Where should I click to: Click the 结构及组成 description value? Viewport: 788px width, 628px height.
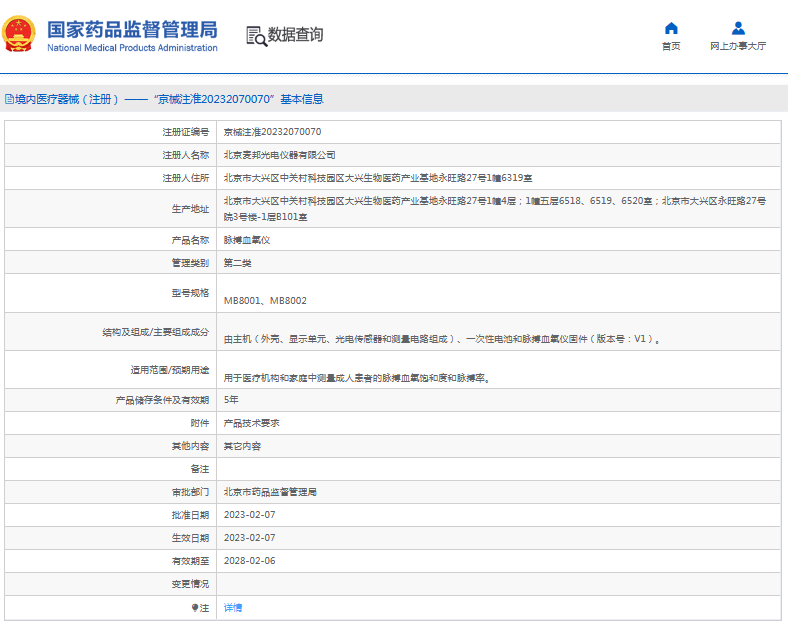(x=442, y=339)
